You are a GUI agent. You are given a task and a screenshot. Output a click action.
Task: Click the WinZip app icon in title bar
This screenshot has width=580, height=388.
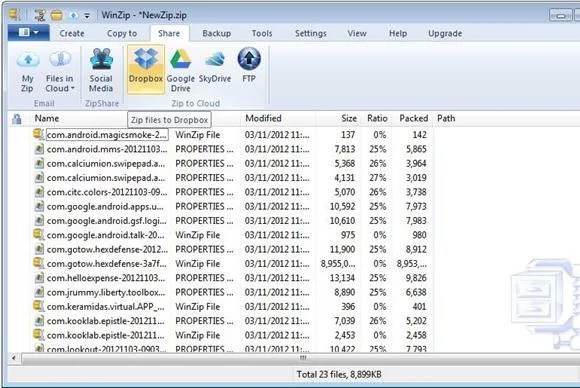(x=15, y=14)
